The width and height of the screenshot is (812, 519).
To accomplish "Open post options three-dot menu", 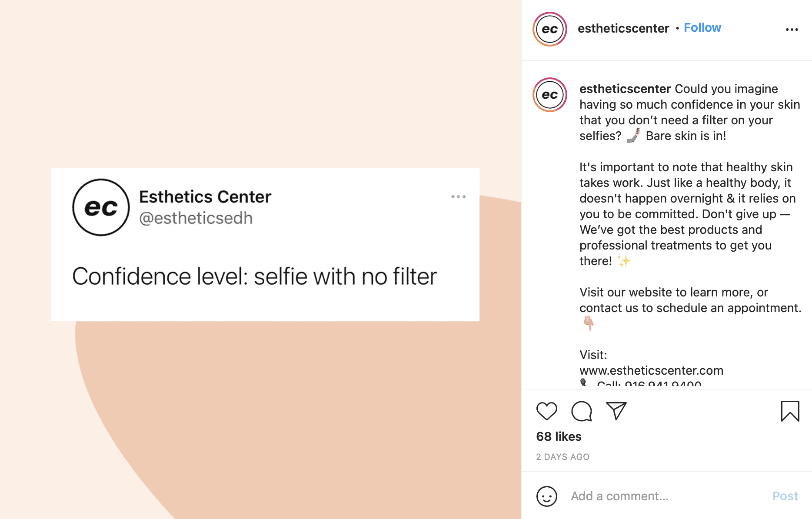I will 792,30.
